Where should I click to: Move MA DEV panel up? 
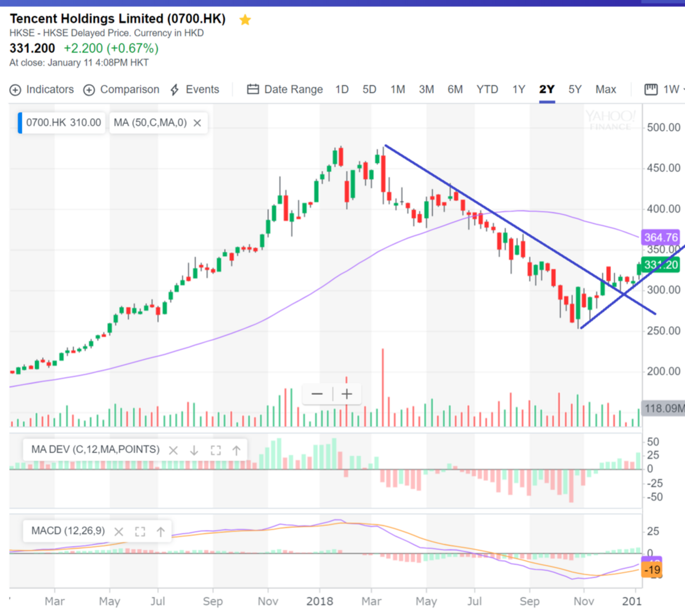(x=237, y=451)
